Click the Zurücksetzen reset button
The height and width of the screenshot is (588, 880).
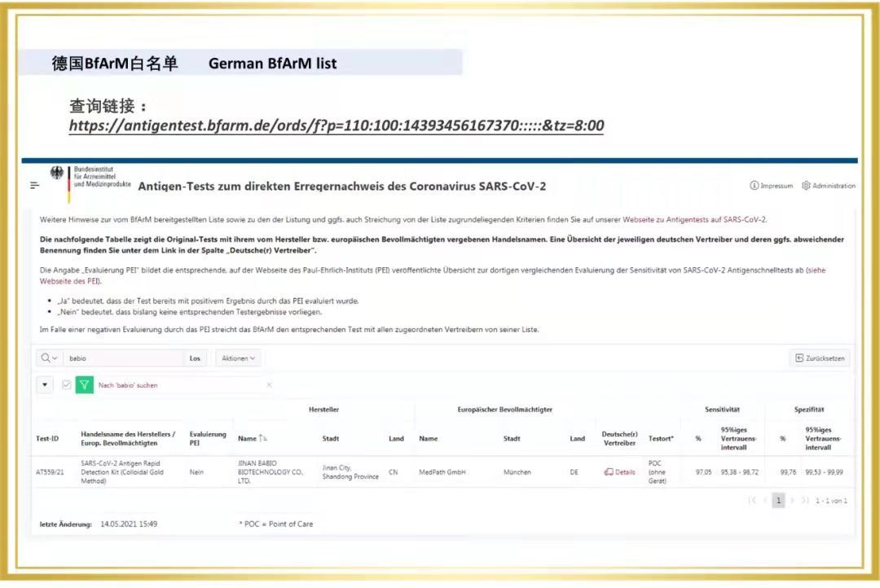pyautogui.click(x=820, y=358)
